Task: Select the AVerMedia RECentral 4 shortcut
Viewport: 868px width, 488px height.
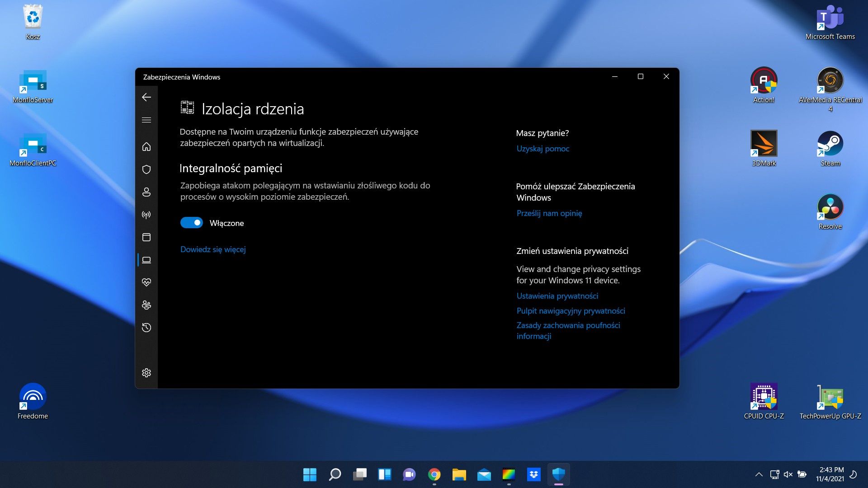Action: pyautogui.click(x=830, y=89)
